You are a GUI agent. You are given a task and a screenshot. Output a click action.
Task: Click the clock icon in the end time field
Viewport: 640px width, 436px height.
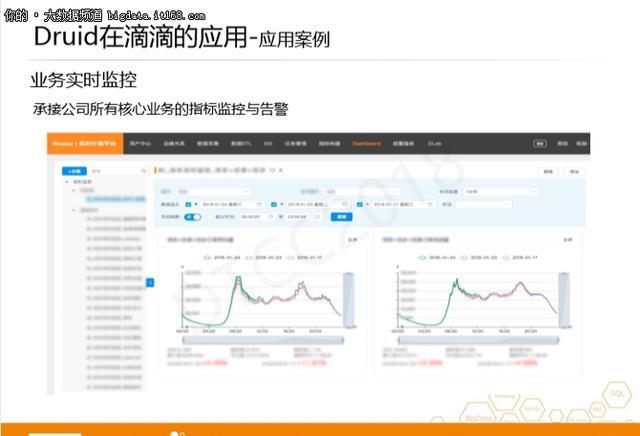click(x=317, y=217)
